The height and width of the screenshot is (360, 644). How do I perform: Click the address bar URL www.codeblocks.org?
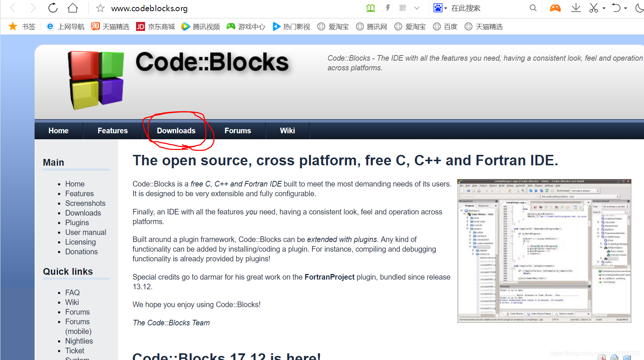click(x=149, y=8)
